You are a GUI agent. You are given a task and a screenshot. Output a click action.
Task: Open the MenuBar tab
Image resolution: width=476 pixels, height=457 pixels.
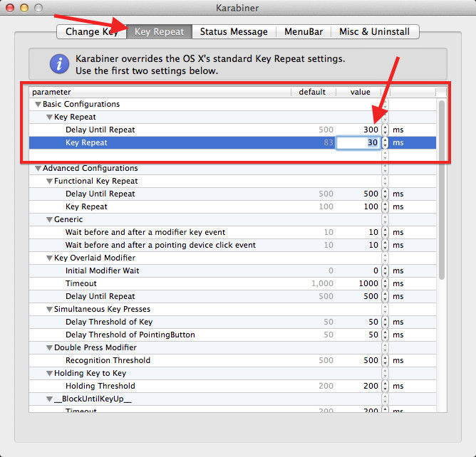(304, 31)
